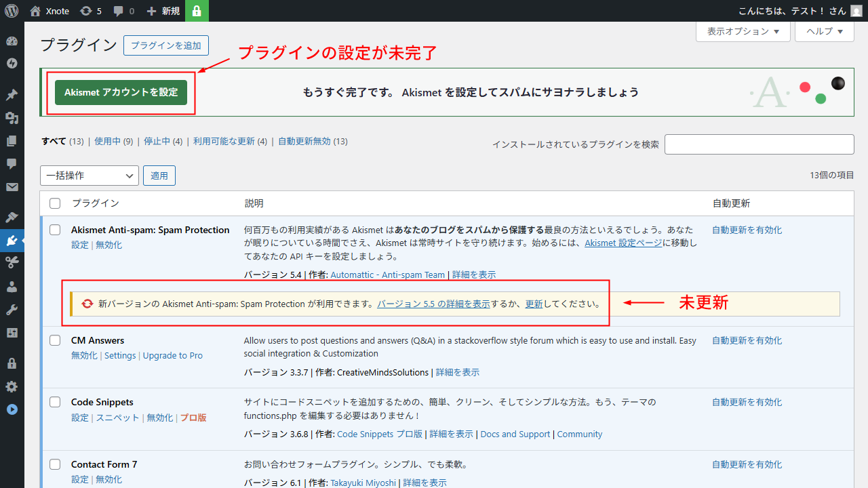The width and height of the screenshot is (868, 488).
Task: Deactivate Akismet via its 無効化 link
Action: coord(108,245)
